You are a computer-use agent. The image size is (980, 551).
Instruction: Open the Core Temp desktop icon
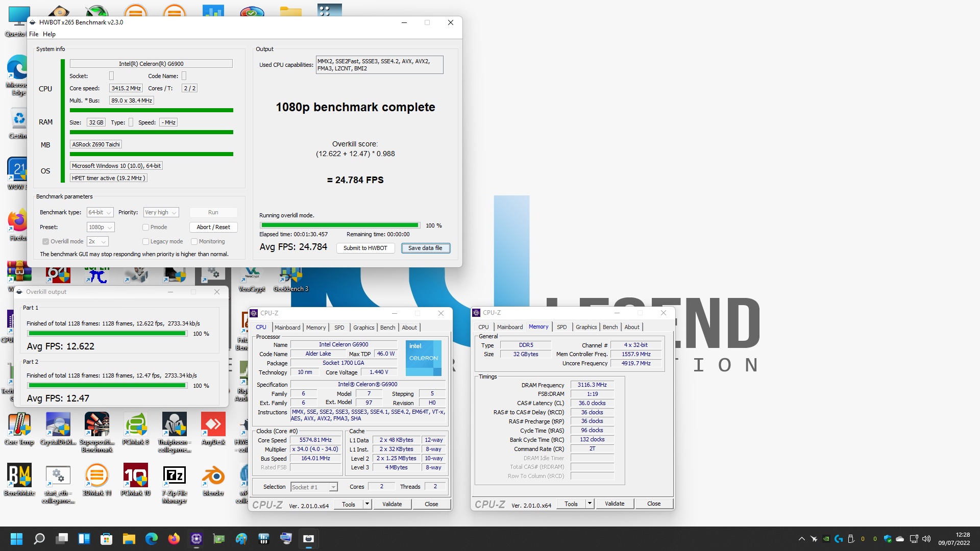pyautogui.click(x=19, y=429)
